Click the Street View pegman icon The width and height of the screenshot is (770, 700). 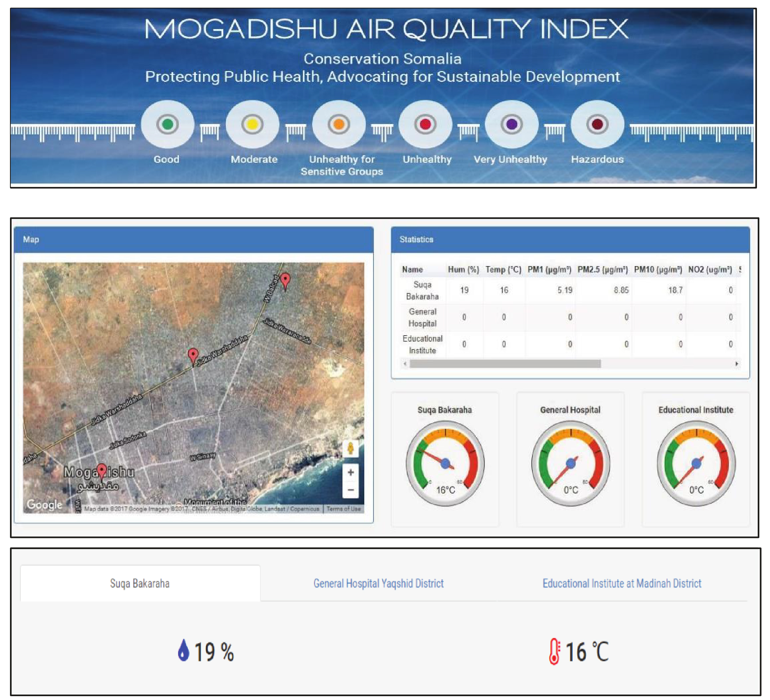point(350,448)
